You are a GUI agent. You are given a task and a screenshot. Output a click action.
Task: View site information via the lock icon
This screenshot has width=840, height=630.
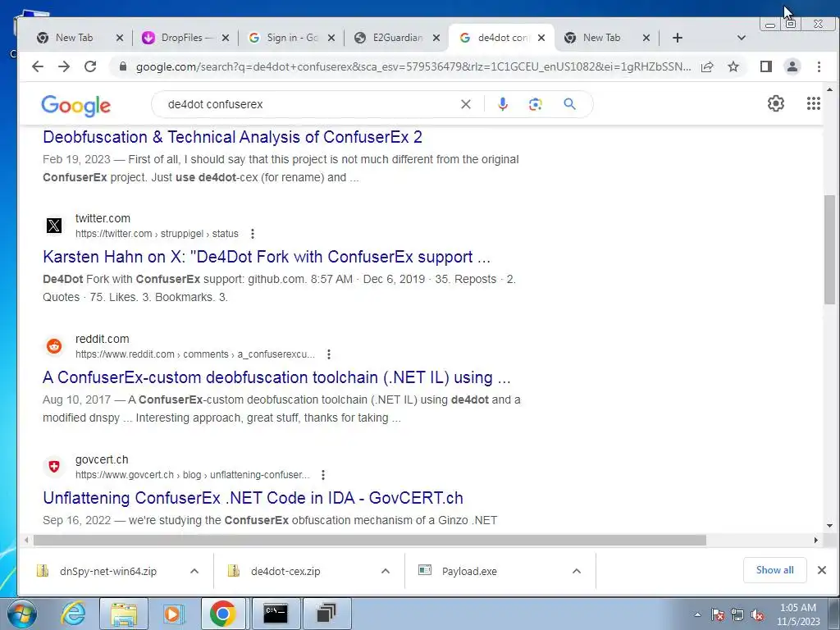pyautogui.click(x=123, y=66)
